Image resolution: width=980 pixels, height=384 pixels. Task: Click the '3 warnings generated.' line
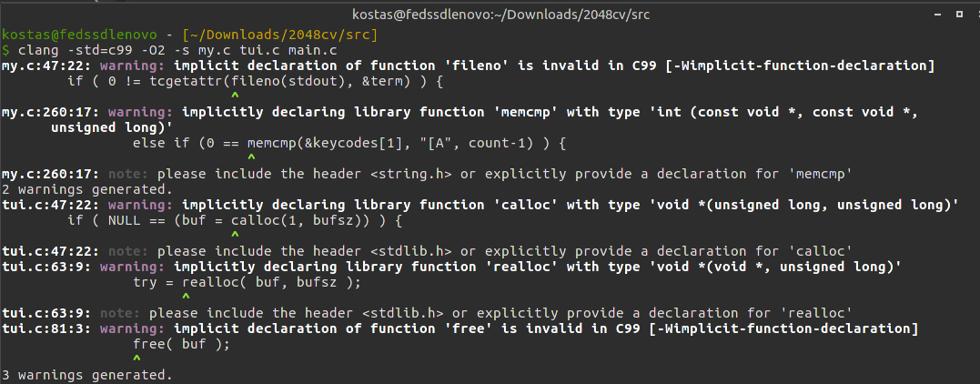87,375
